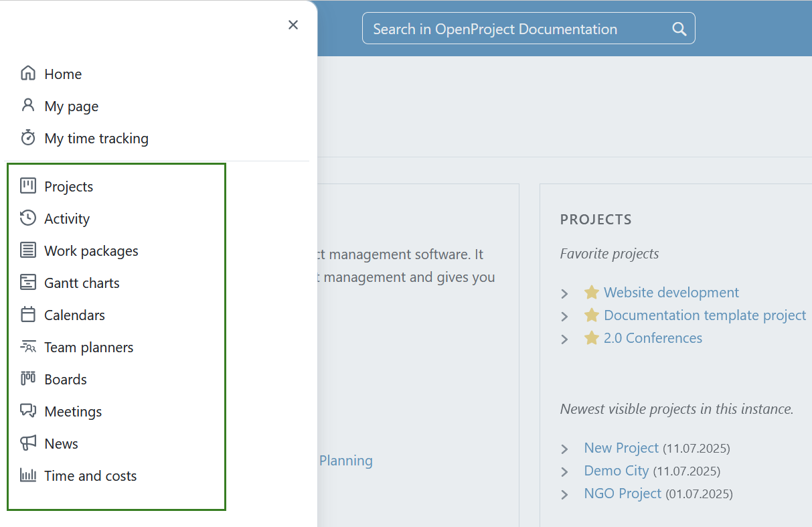Unfavorite the Documentation template project
This screenshot has width=812, height=527.
point(590,315)
